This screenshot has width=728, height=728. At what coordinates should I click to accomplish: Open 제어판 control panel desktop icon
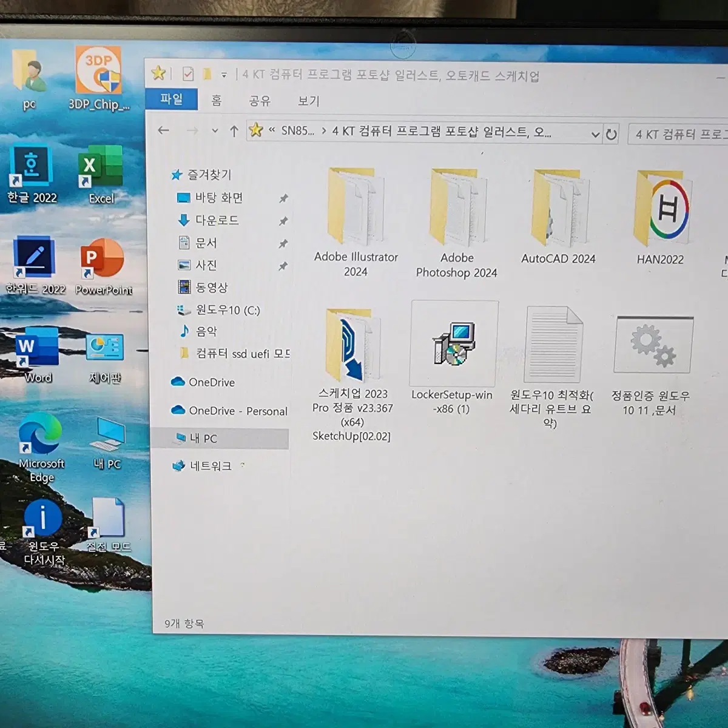coord(105,358)
